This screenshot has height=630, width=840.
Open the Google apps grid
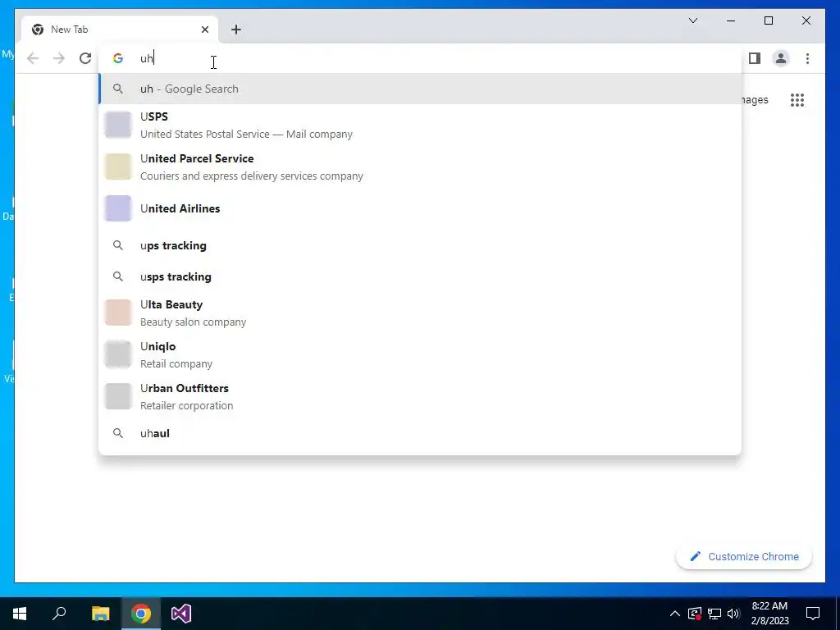797,100
